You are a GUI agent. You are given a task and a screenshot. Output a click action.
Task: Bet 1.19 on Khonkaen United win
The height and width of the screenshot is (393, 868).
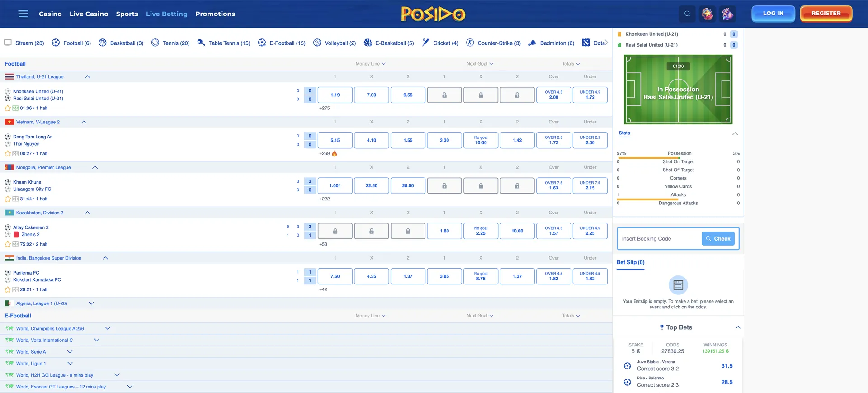335,95
